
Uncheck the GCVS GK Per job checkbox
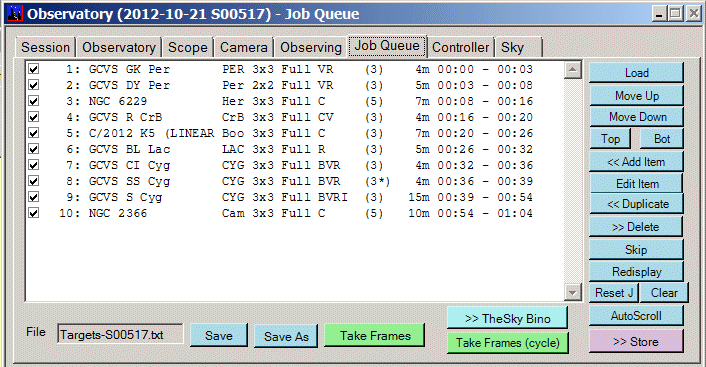click(33, 69)
